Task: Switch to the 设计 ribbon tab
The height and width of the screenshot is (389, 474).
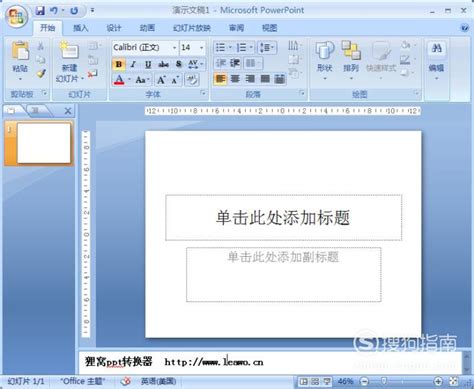Action: (x=114, y=28)
